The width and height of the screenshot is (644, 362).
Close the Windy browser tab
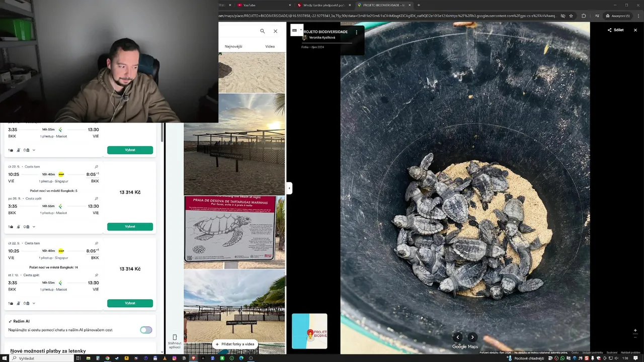pyautogui.click(x=350, y=5)
